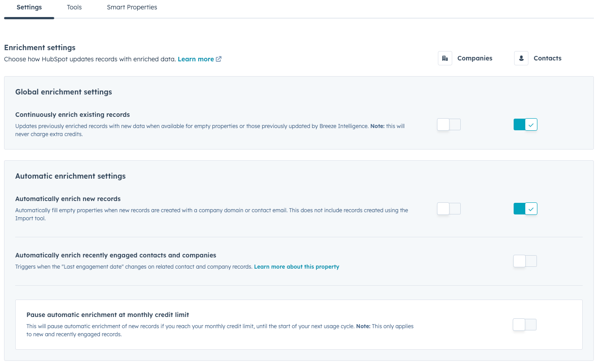Select the Settings tab
597x364 pixels.
tap(29, 7)
